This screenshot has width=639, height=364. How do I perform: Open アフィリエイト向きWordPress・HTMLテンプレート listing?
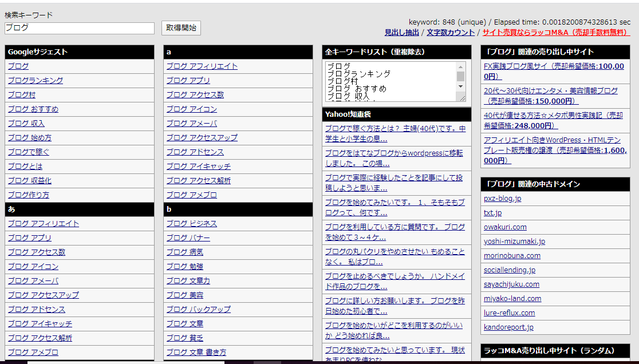tap(555, 151)
